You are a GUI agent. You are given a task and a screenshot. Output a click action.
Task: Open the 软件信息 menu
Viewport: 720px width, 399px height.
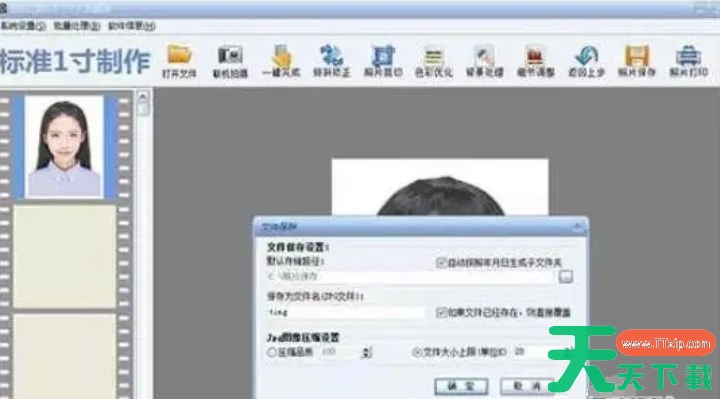(131, 26)
